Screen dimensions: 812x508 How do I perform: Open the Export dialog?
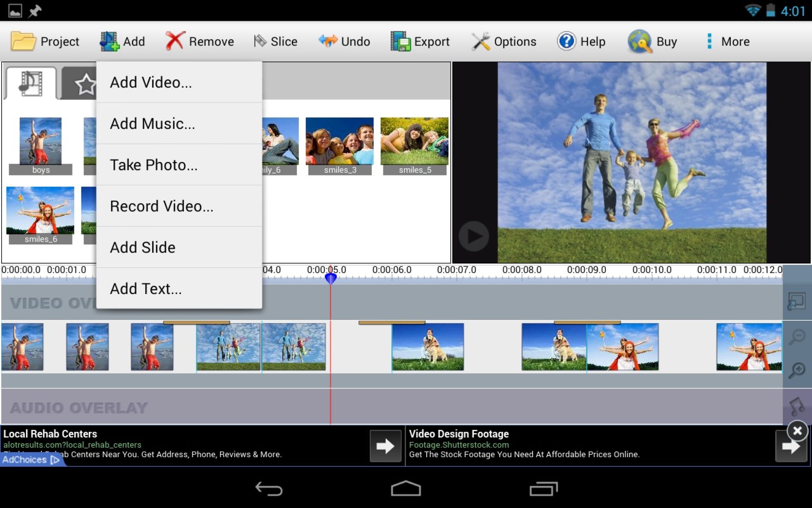[x=420, y=41]
